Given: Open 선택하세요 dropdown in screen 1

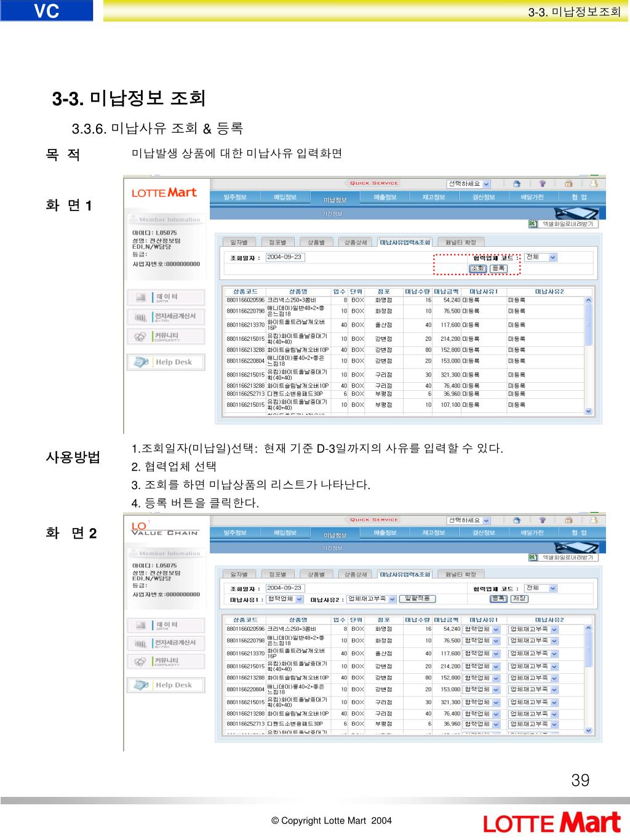Looking at the screenshot, I should pos(469,184).
